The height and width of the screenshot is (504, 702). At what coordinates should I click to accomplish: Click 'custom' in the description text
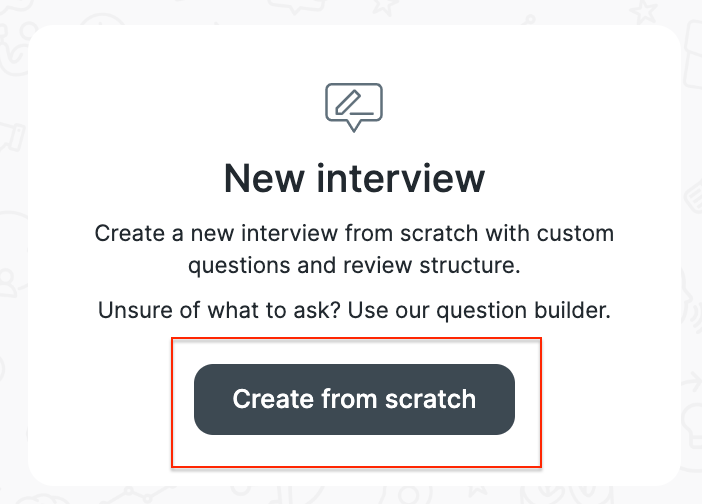click(x=578, y=235)
